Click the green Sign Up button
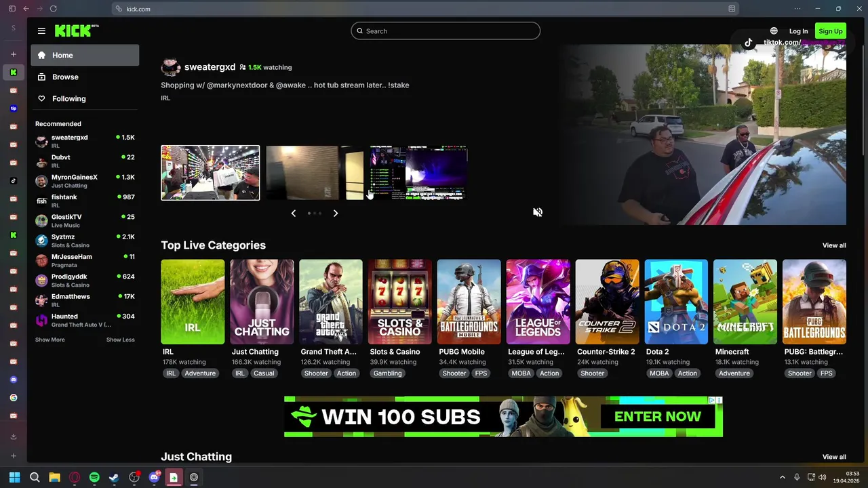The height and width of the screenshot is (488, 868). pos(830,31)
